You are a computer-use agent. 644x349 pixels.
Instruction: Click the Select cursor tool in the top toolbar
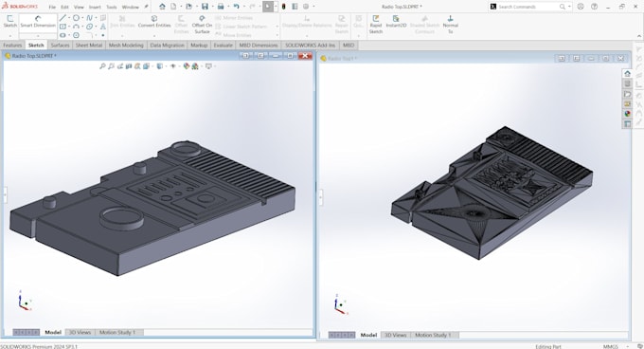[x=268, y=7]
